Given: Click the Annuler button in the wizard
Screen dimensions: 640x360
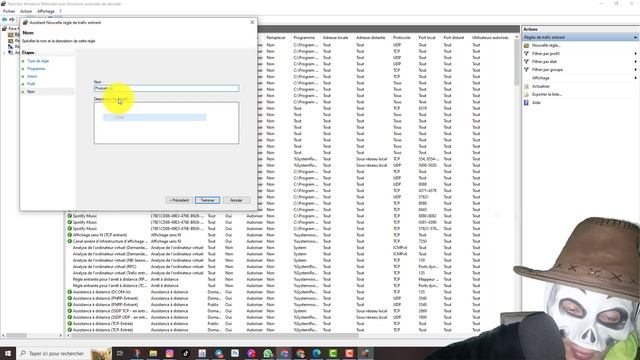Looking at the screenshot, I should click(x=236, y=200).
